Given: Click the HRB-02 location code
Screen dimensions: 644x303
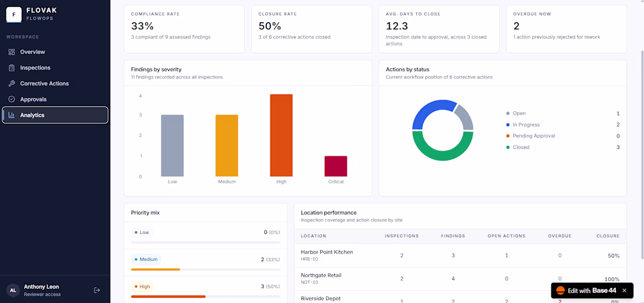Looking at the screenshot, I should (310, 260).
